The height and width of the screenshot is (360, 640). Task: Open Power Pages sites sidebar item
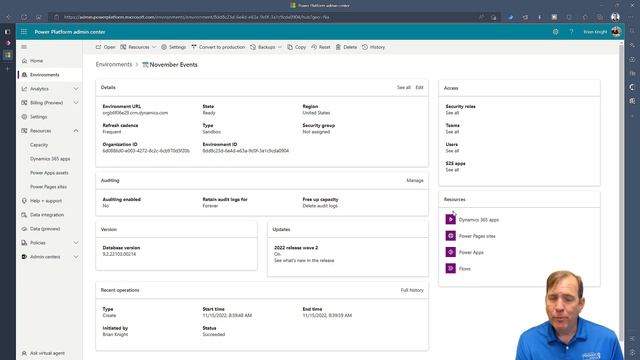[x=49, y=187]
